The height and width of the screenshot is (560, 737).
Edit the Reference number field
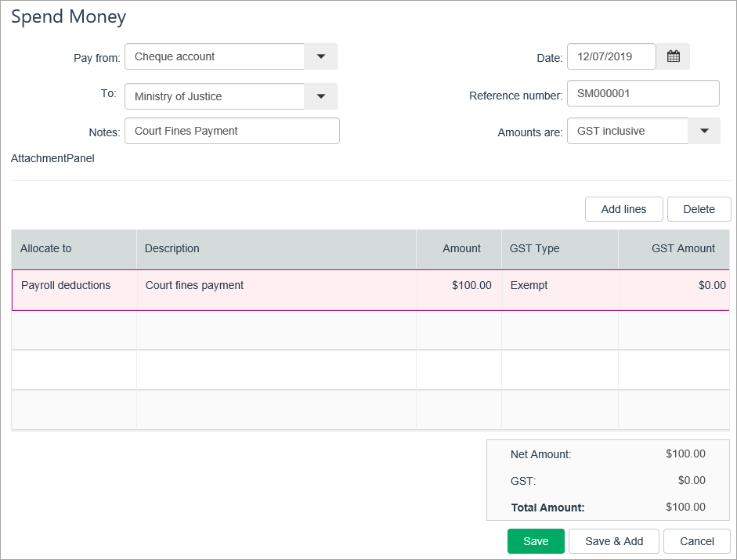click(642, 93)
